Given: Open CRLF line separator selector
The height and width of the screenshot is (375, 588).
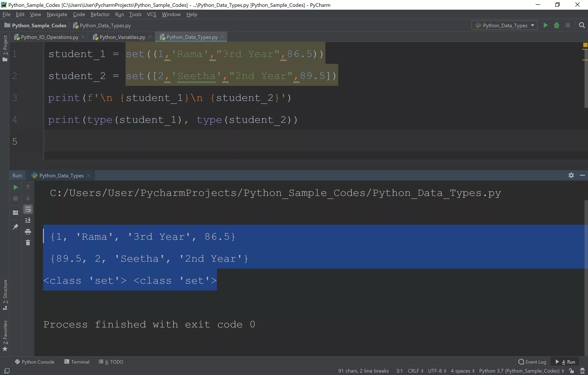Looking at the screenshot, I should click(415, 371).
